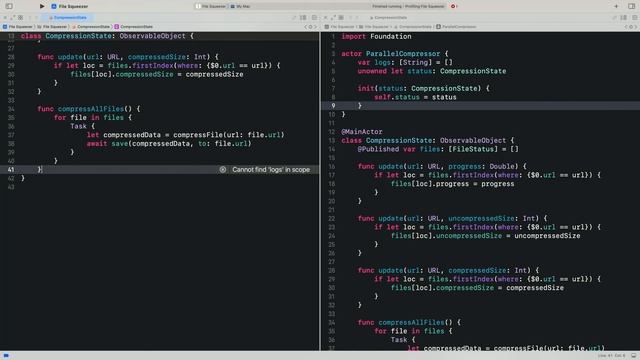The width and height of the screenshot is (640, 360).
Task: Click the CompressionState file in the left breadcrumb
Action: tap(91, 27)
